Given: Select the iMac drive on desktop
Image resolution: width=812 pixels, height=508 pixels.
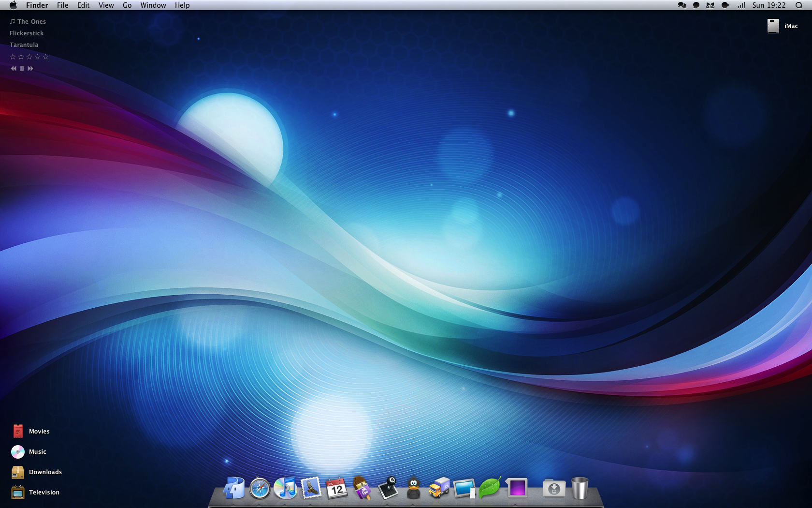Looking at the screenshot, I should [x=773, y=26].
